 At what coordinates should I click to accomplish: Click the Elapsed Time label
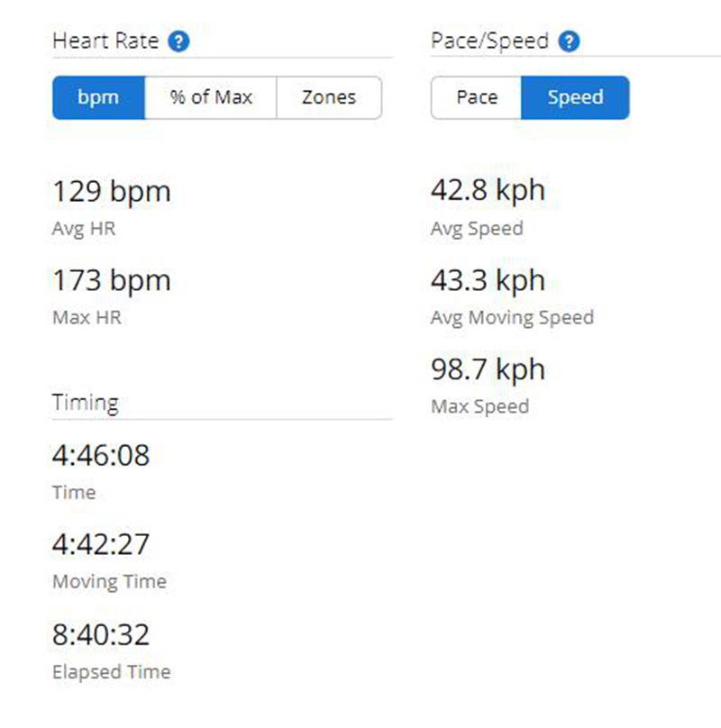tap(112, 672)
